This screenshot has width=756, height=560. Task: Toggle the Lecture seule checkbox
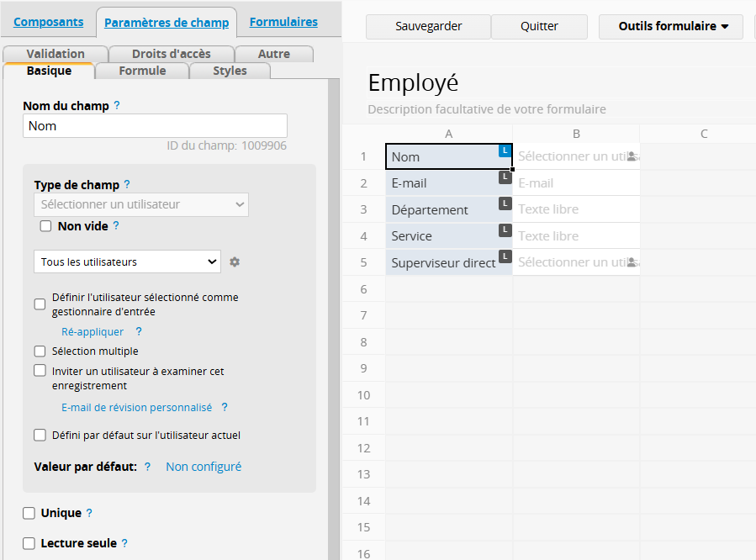pyautogui.click(x=29, y=543)
